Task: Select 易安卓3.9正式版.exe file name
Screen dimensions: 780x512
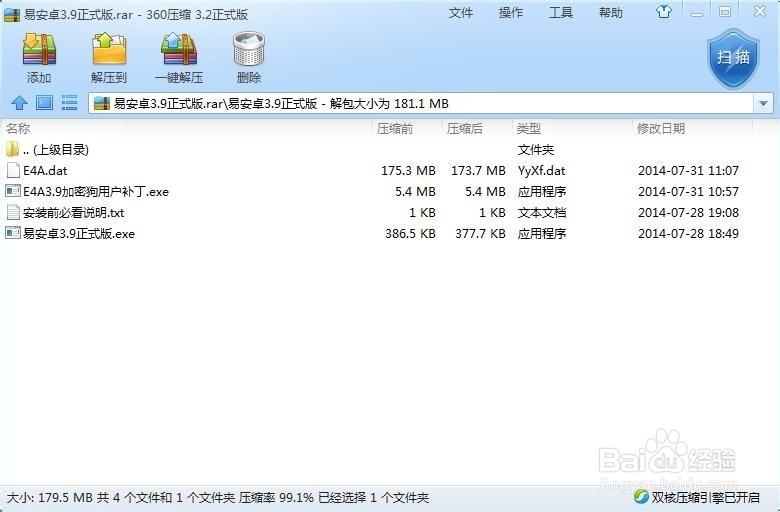Action: 79,233
